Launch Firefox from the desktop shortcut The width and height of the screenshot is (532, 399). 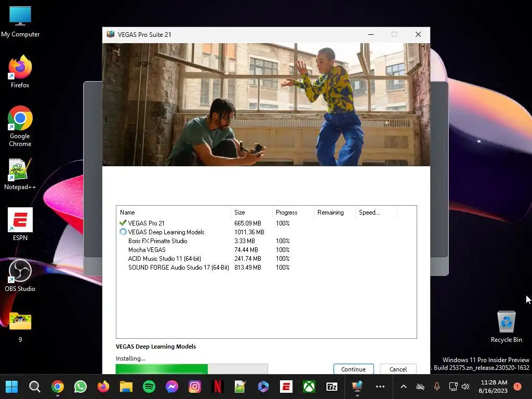click(20, 72)
